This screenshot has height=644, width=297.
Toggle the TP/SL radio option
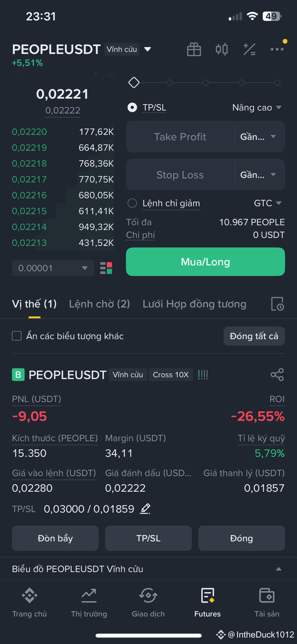132,107
